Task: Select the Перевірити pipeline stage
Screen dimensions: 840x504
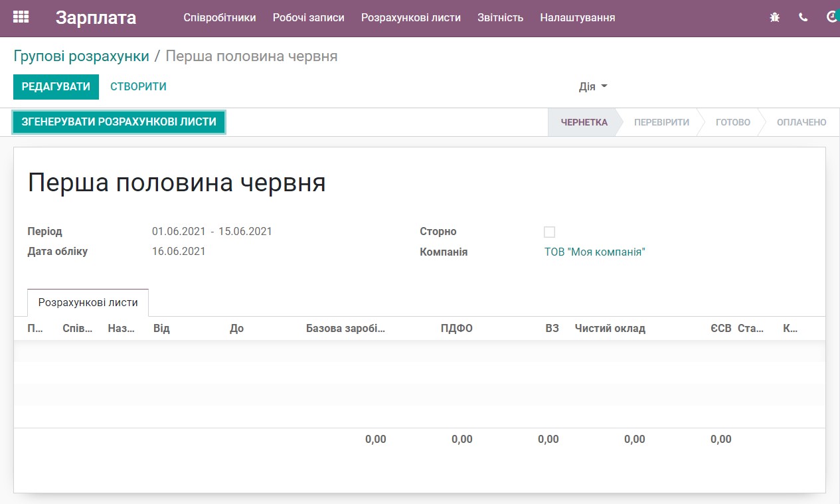Action: 660,122
